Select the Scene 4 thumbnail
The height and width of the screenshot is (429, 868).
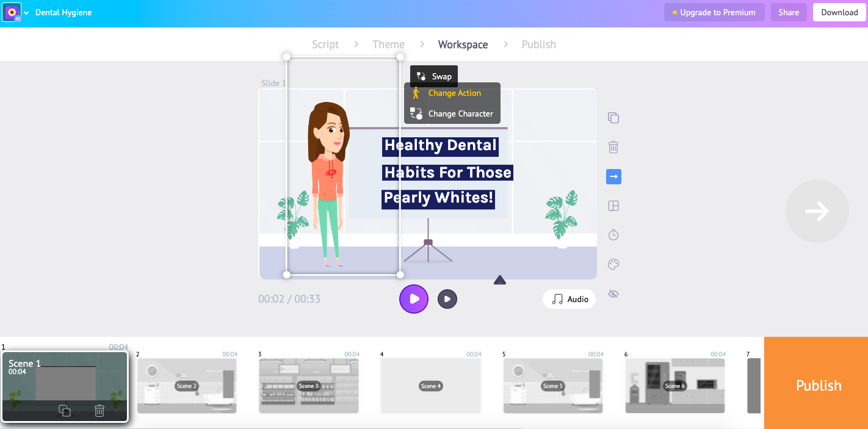(430, 385)
